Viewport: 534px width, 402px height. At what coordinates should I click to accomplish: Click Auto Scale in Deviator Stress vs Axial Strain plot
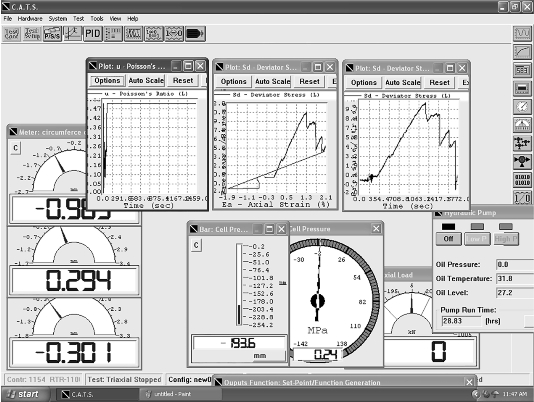(273, 82)
